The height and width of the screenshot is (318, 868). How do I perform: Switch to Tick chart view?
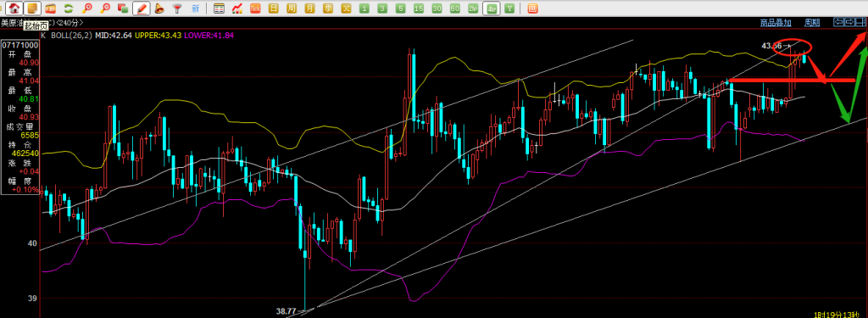[x=255, y=8]
